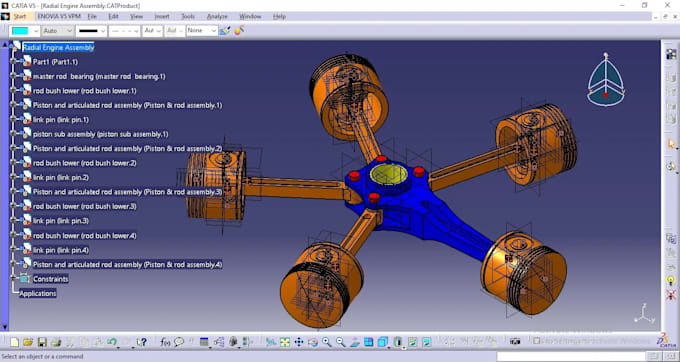Undo the last action with the green arrow
Image resolution: width=680 pixels, height=362 pixels.
[112, 342]
